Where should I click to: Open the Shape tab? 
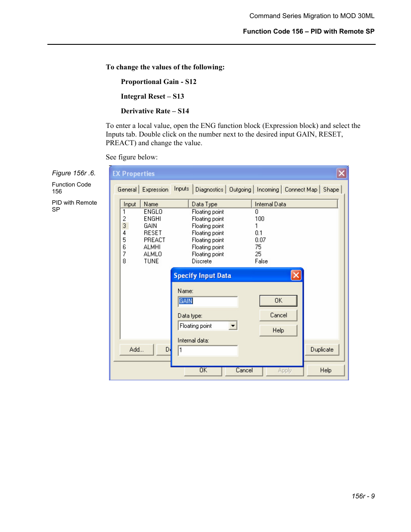[331, 190]
